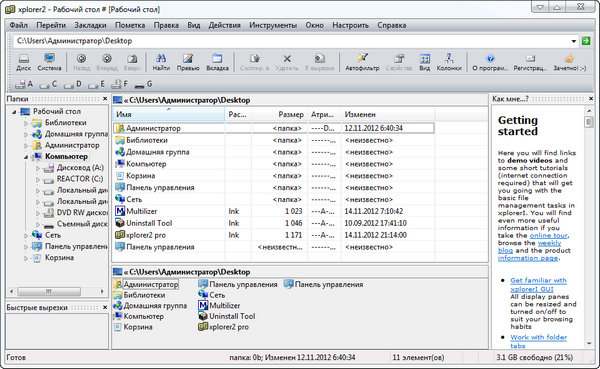
Task: Expand REACTOR (C:) tree node
Action: tap(38, 179)
